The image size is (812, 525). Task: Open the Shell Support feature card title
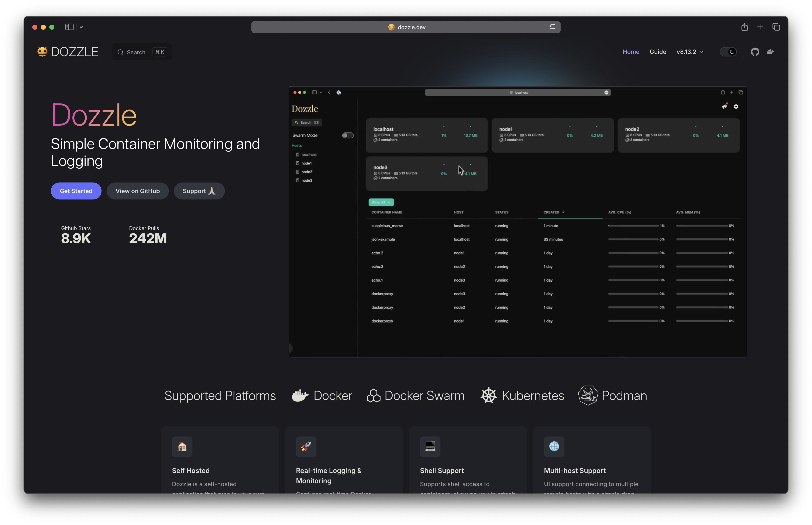[x=442, y=470]
